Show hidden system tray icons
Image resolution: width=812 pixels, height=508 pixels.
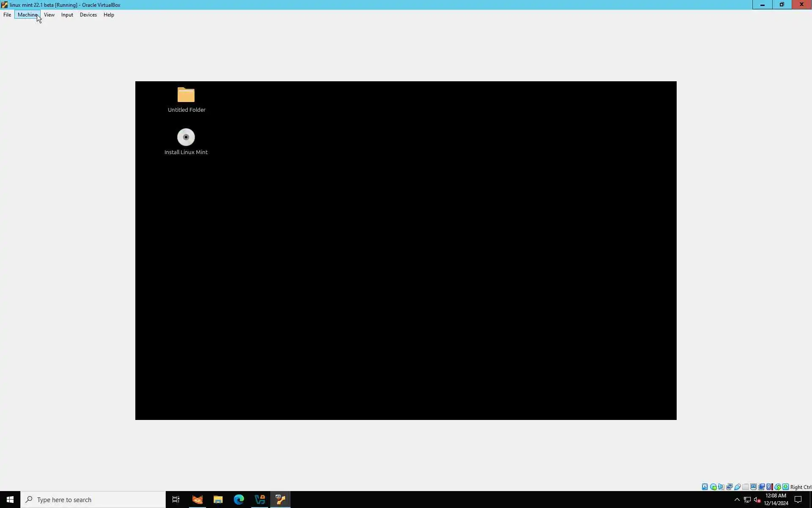click(x=737, y=500)
